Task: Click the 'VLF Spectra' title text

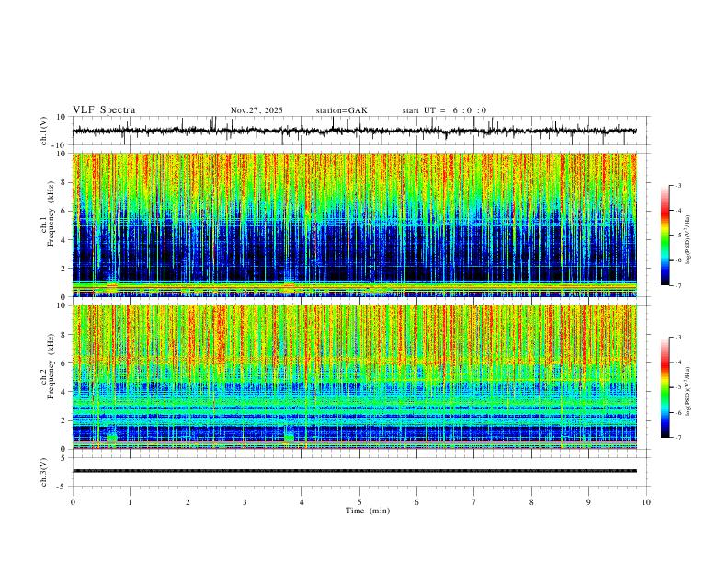Action: click(104, 110)
